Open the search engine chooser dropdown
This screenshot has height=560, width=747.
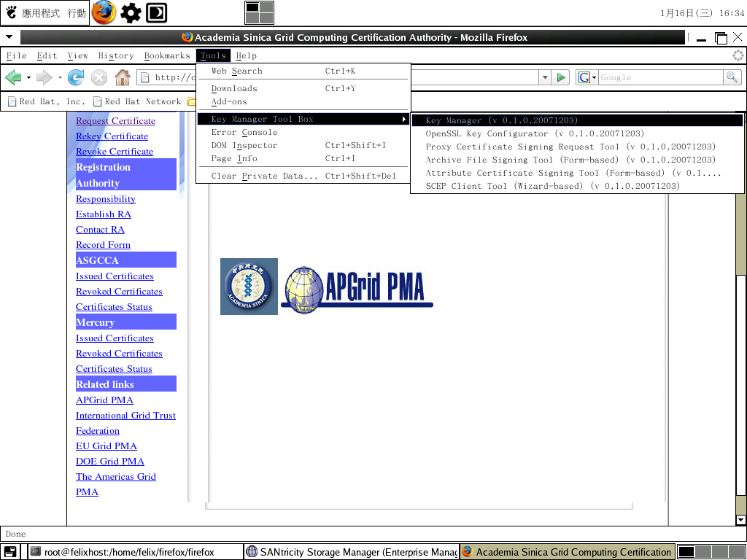594,77
